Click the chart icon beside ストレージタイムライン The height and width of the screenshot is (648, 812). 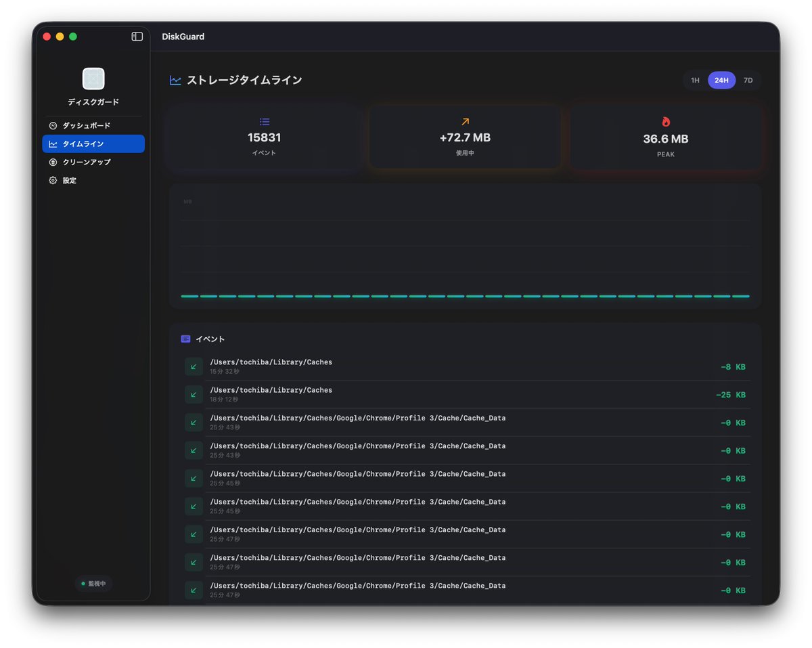click(x=175, y=81)
